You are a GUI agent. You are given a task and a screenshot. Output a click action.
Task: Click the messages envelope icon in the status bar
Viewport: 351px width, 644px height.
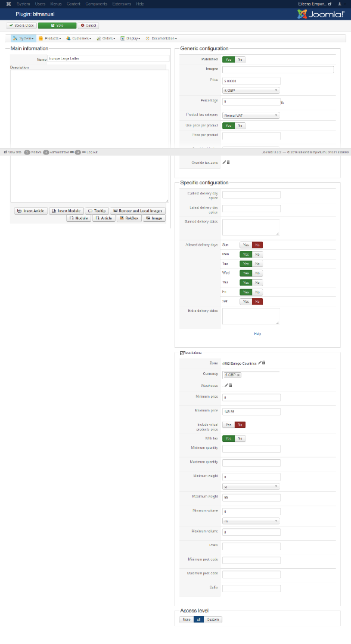(x=72, y=152)
